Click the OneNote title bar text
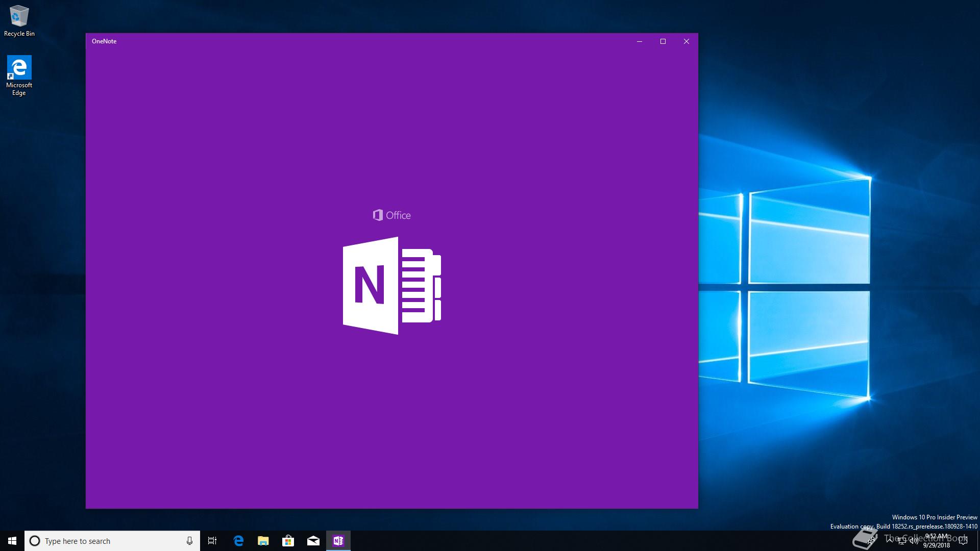This screenshot has width=980, height=551. (104, 41)
